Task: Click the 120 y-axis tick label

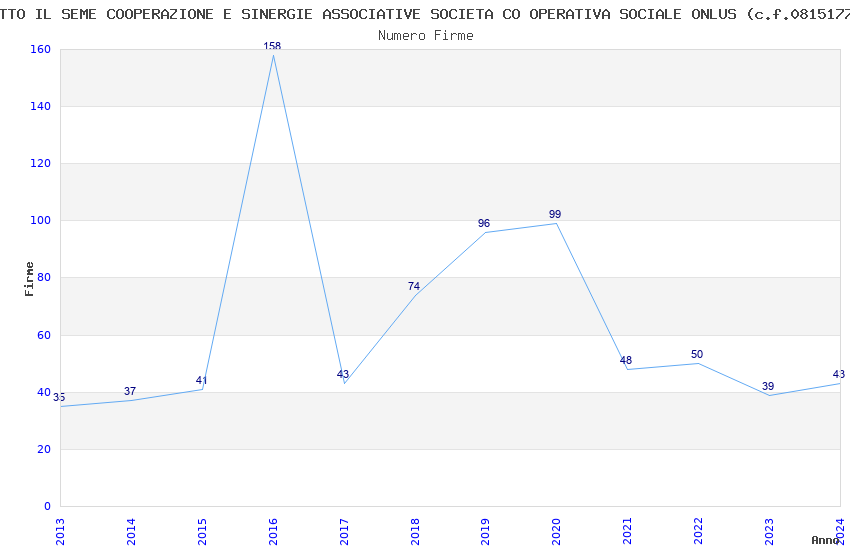Action: pos(40,163)
